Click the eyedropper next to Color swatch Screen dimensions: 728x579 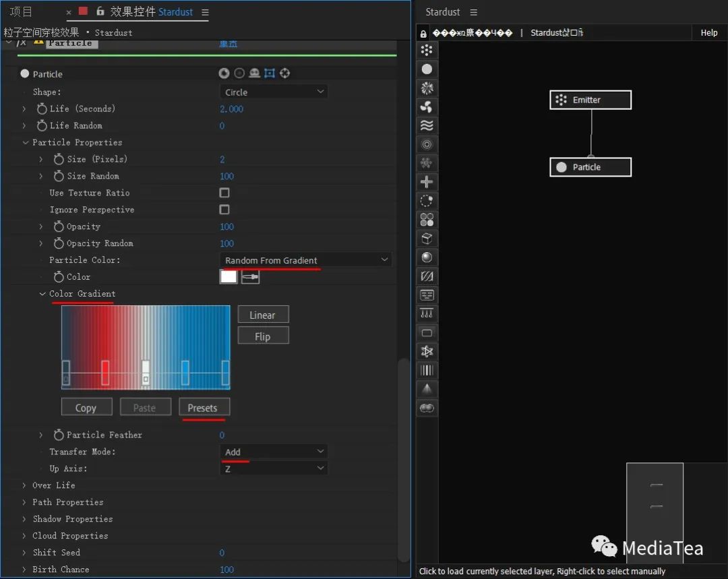250,277
